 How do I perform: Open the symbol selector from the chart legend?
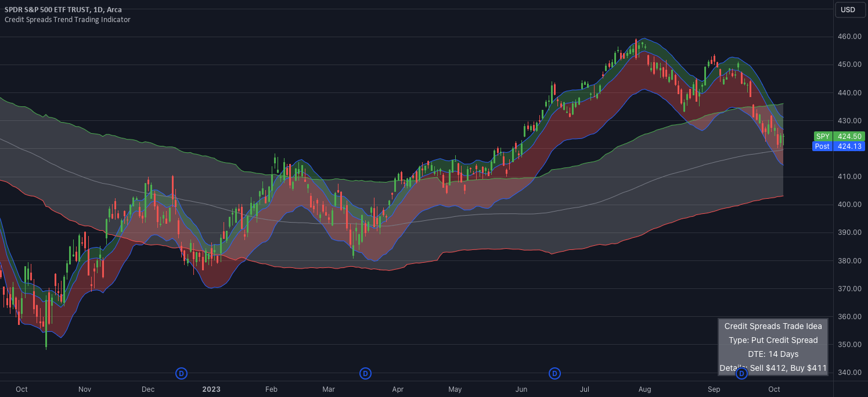coord(46,9)
